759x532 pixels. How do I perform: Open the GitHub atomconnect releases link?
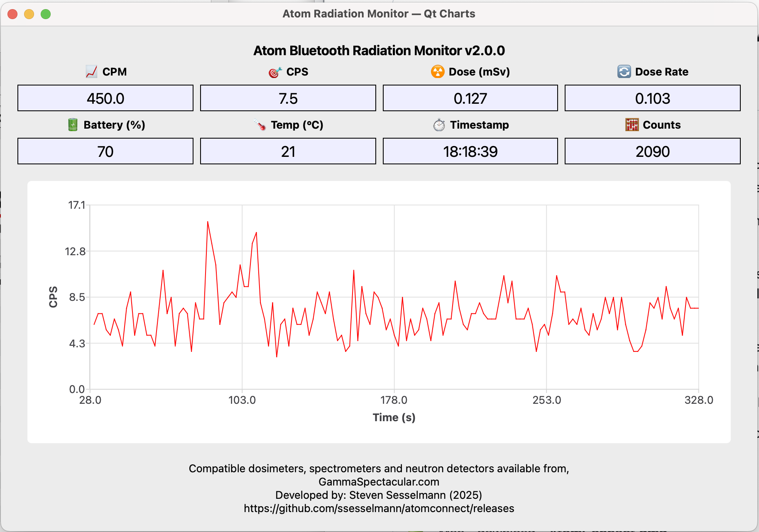379,508
